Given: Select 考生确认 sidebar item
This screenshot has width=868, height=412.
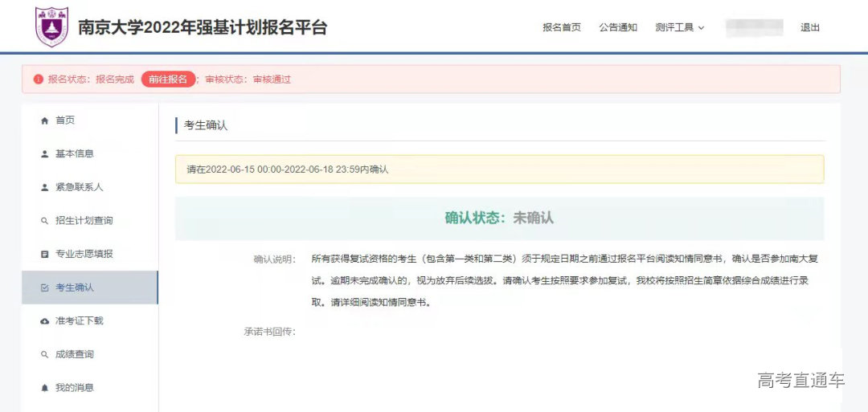Looking at the screenshot, I should [90, 288].
